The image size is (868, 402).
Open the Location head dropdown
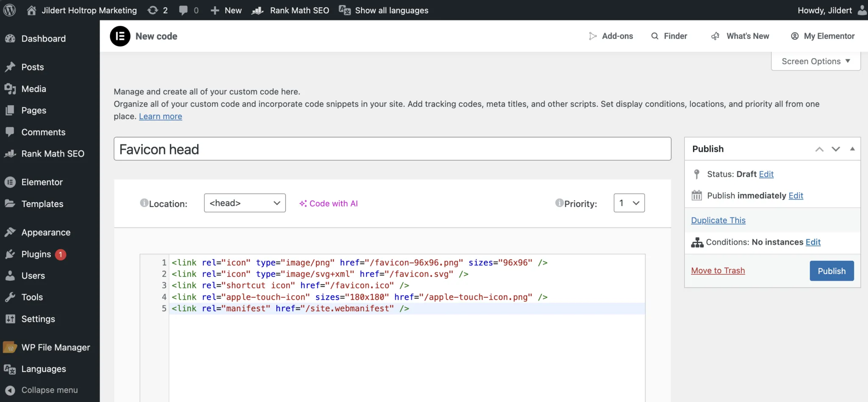[244, 203]
